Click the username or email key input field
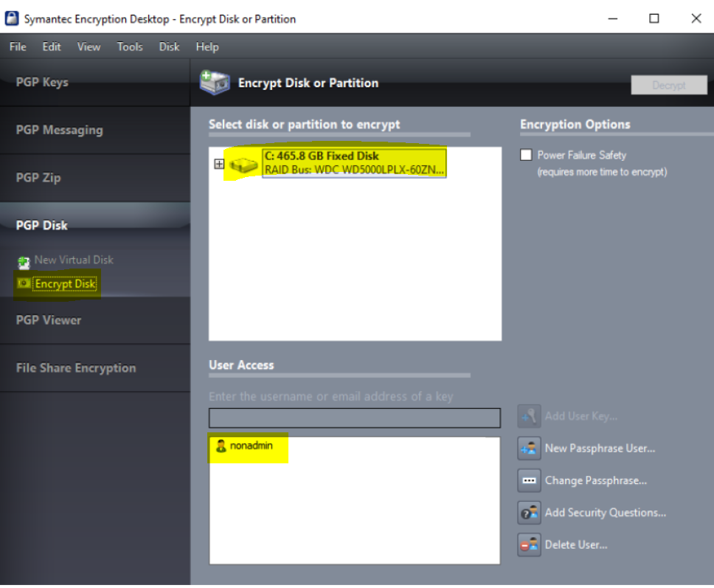Viewport: 714px width, 588px height. tap(355, 418)
